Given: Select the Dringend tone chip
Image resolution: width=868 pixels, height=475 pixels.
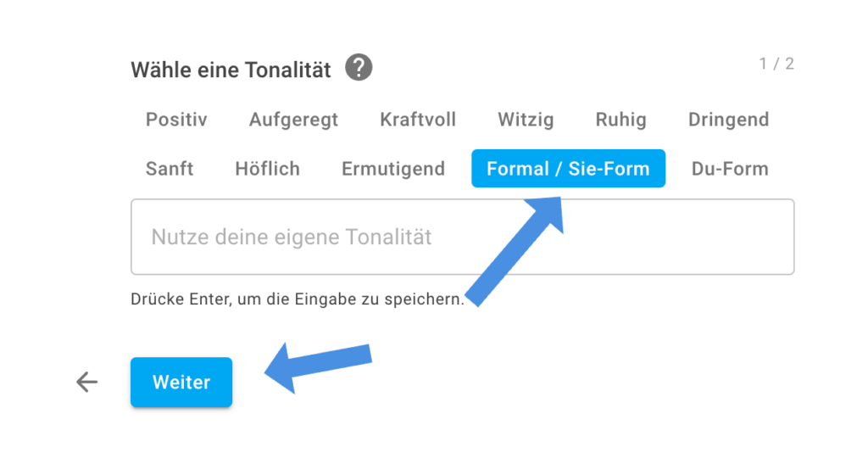Looking at the screenshot, I should pyautogui.click(x=728, y=120).
